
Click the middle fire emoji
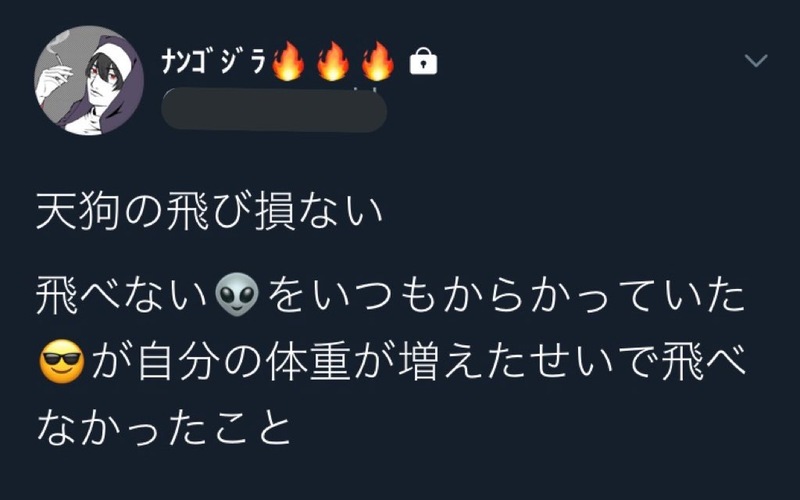pyautogui.click(x=333, y=61)
